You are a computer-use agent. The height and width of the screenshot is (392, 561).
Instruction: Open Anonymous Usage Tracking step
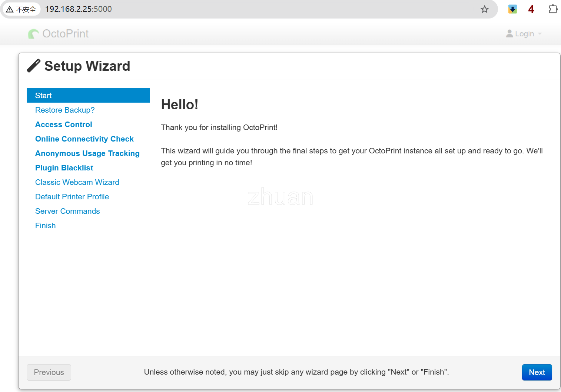(87, 153)
